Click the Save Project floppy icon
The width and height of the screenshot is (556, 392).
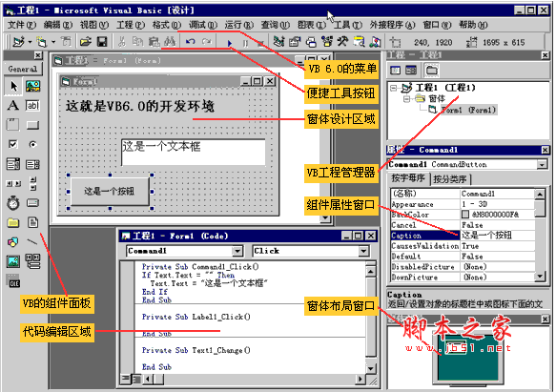102,42
